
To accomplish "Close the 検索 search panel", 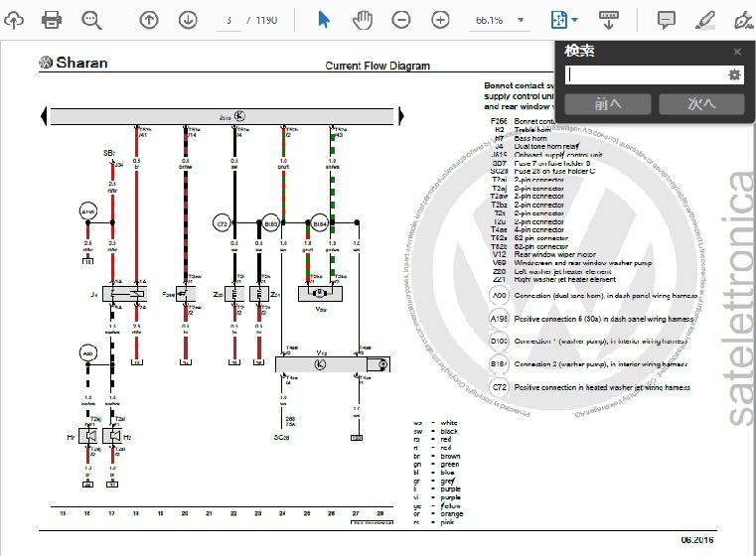I will point(737,52).
